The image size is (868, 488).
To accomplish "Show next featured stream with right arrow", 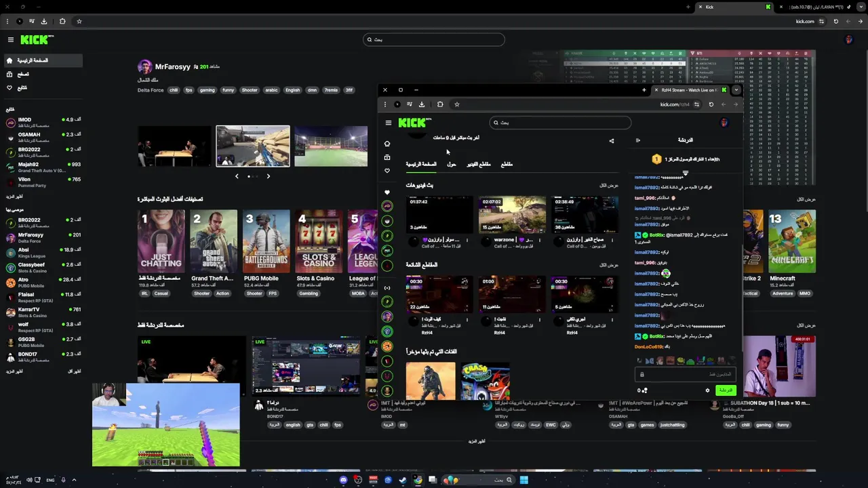I will tap(268, 176).
